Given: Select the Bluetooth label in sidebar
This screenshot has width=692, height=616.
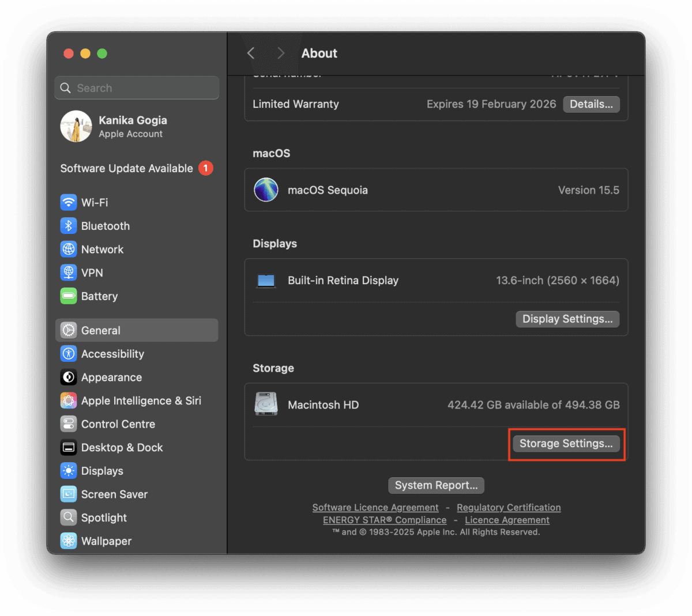Looking at the screenshot, I should click(106, 226).
